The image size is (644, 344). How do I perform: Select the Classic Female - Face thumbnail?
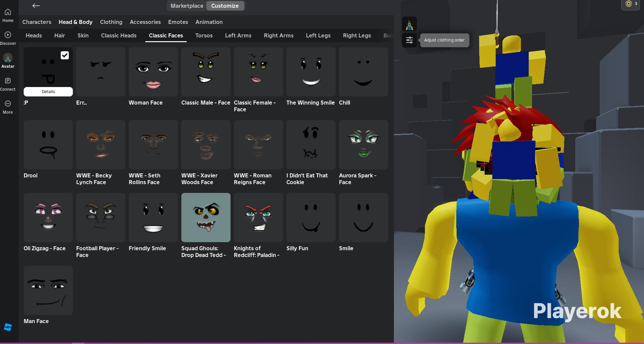(x=258, y=72)
